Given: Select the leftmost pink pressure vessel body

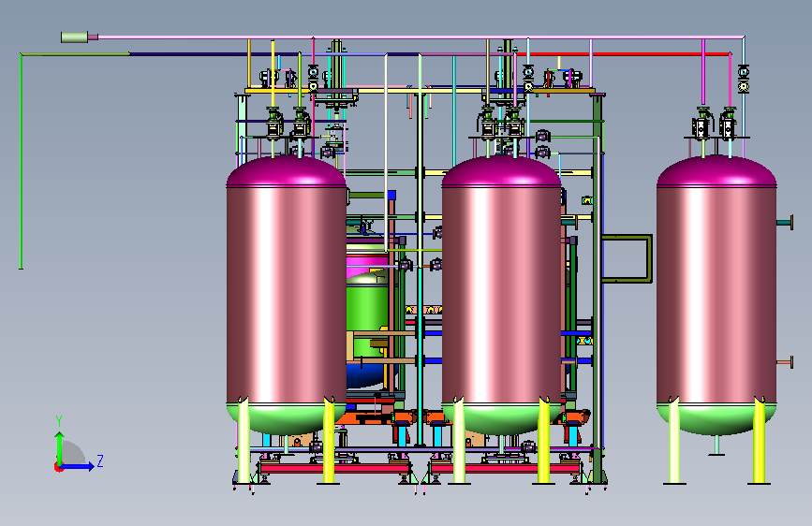Looking at the screenshot, I should tap(286, 295).
